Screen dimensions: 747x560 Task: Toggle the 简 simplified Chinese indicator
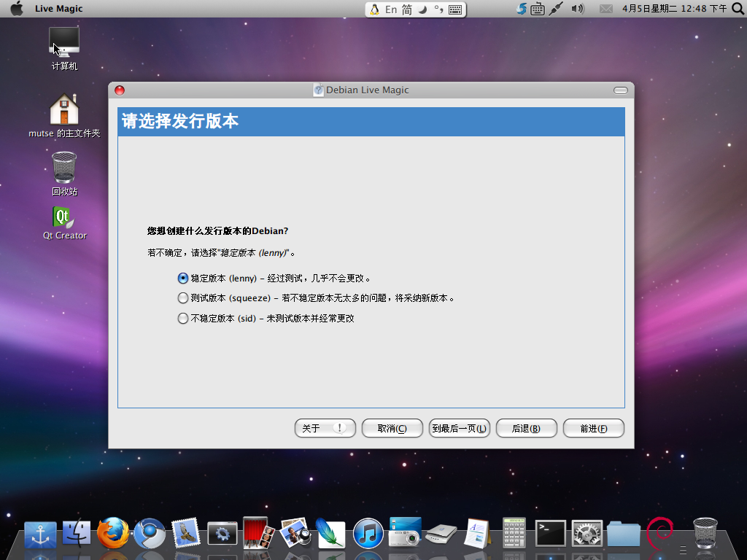[407, 9]
